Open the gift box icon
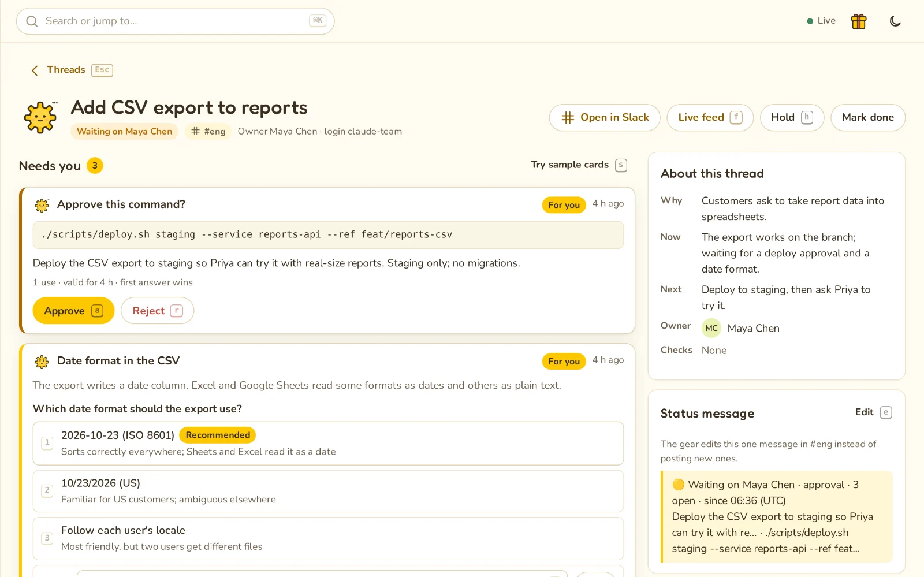924x577 pixels. pos(859,21)
